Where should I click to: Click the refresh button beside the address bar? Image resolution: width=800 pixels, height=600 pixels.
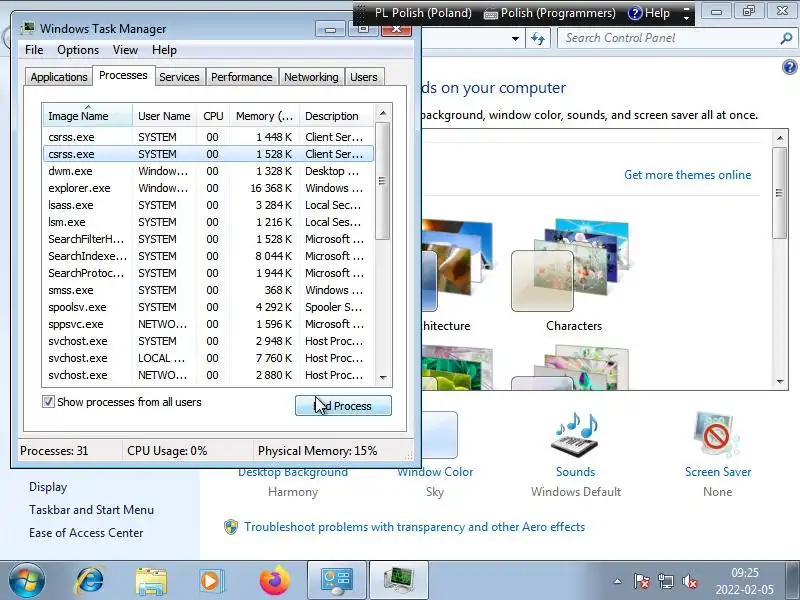[538, 38]
